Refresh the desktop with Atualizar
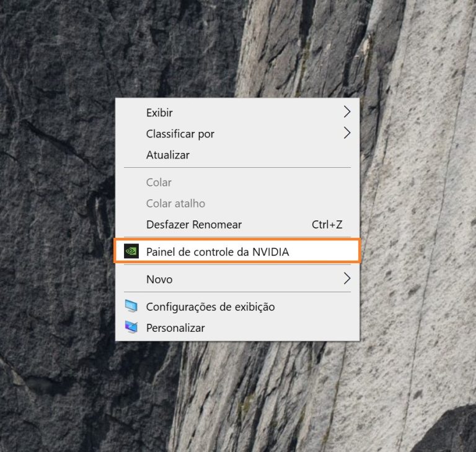The width and height of the screenshot is (476, 452). [x=167, y=155]
